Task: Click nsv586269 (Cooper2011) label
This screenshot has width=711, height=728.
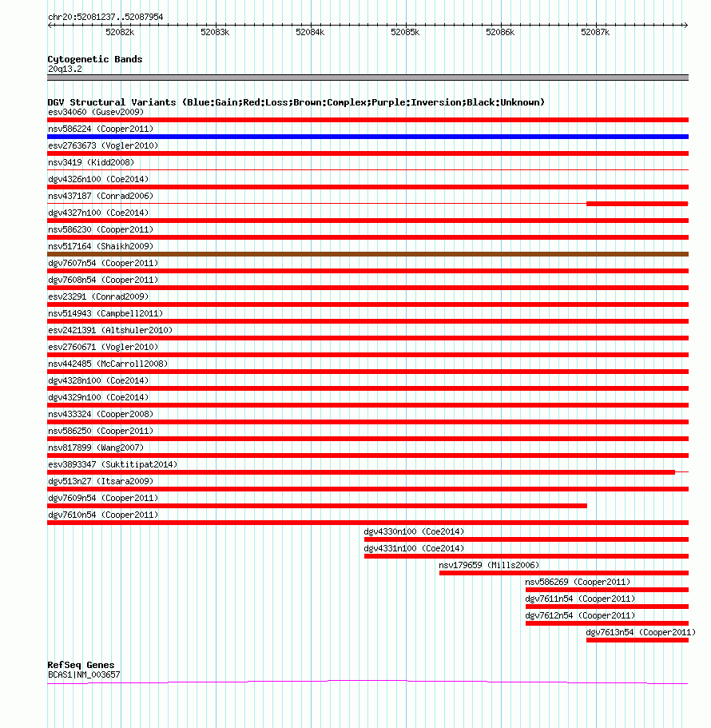Action: click(x=578, y=581)
